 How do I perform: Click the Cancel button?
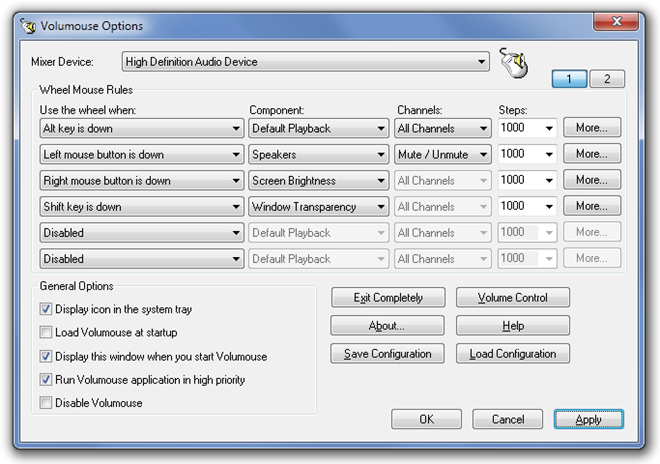pos(508,419)
